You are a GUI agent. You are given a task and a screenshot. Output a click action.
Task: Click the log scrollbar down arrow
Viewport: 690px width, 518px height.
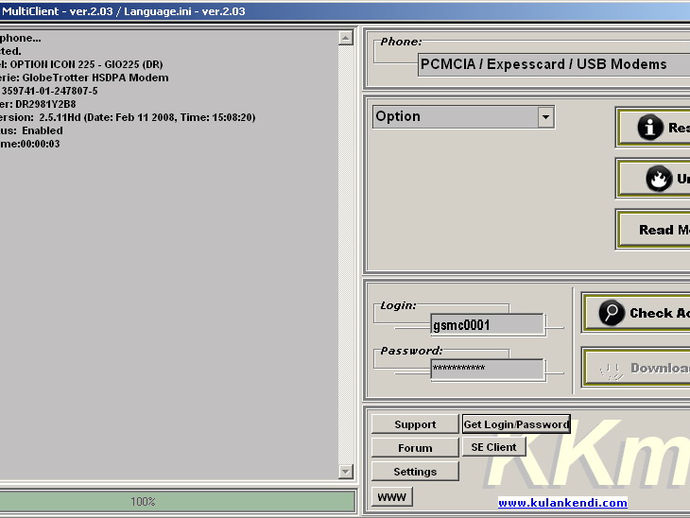[x=345, y=472]
